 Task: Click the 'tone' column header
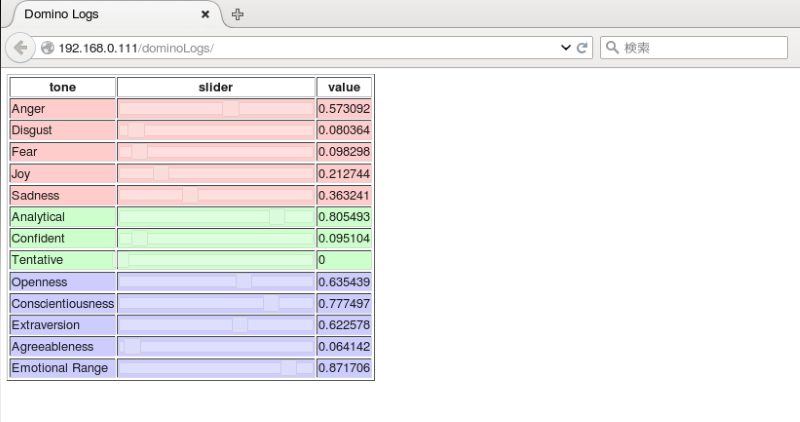[x=63, y=87]
